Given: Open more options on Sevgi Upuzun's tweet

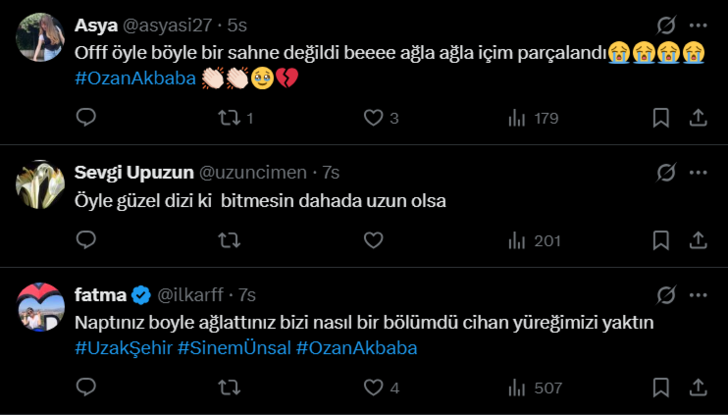Looking at the screenshot, I should [697, 172].
